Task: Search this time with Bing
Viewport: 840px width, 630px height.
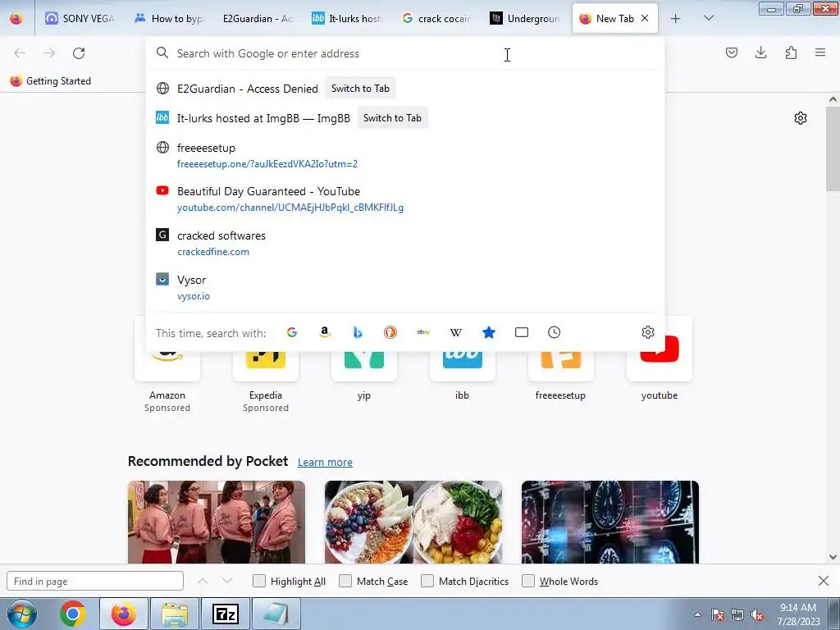Action: [x=358, y=332]
